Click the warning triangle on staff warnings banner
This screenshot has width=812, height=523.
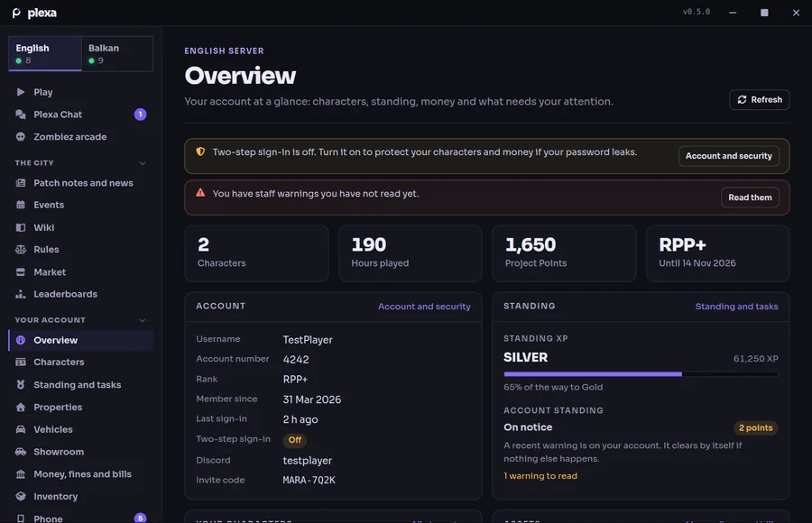[200, 193]
